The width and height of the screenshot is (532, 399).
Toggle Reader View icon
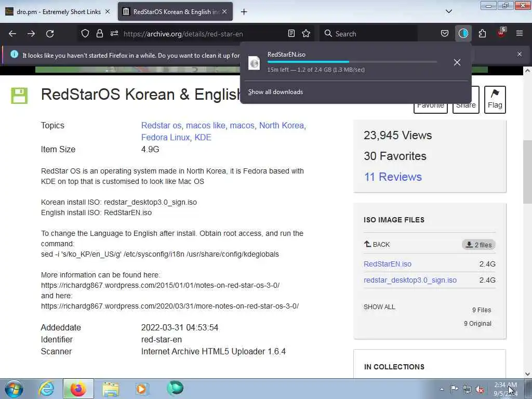291,34
